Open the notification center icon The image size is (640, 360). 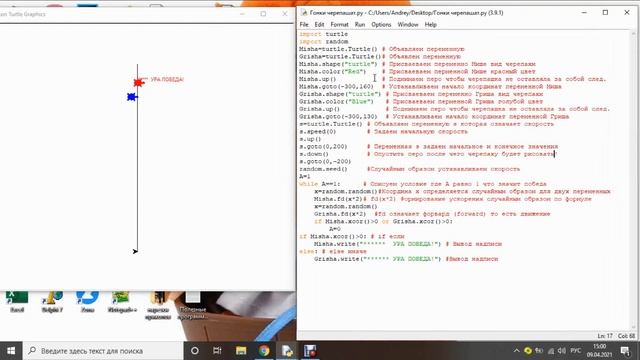[625, 351]
